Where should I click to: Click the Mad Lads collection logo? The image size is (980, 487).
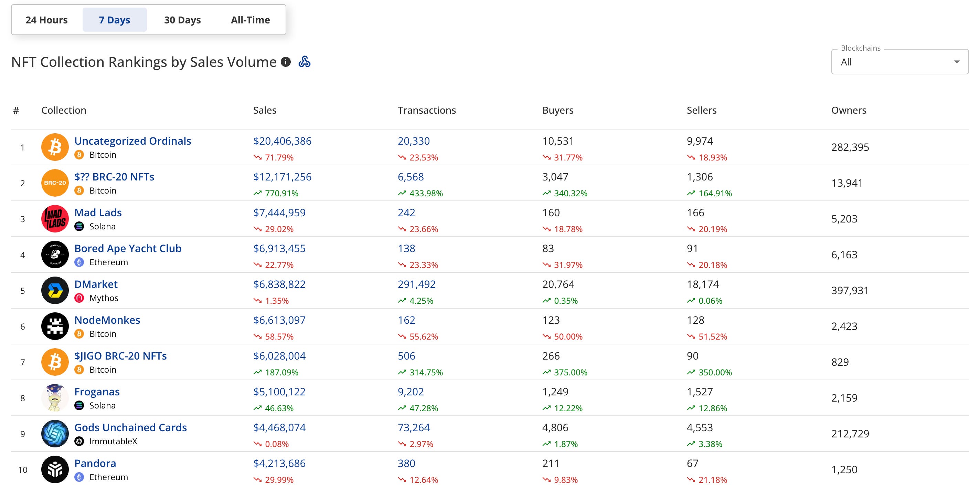55,219
